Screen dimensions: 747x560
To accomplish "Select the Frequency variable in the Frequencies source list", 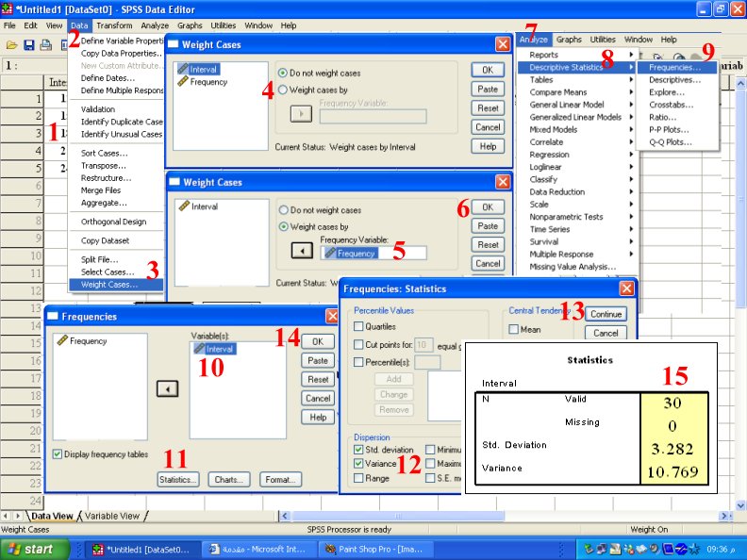I will click(82, 341).
